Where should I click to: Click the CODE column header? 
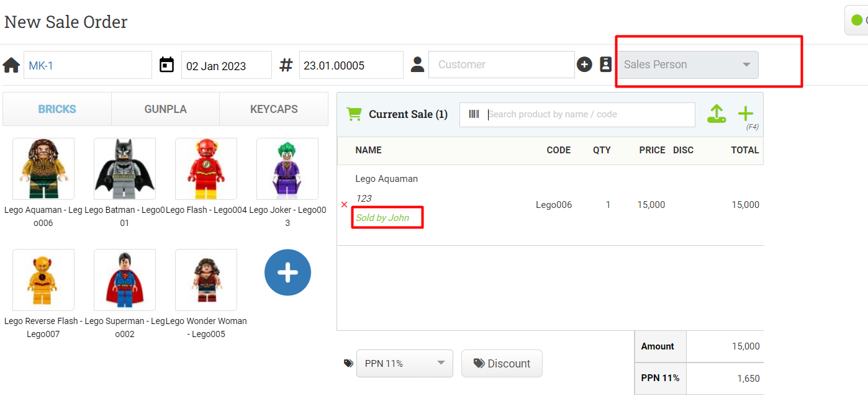pyautogui.click(x=559, y=150)
